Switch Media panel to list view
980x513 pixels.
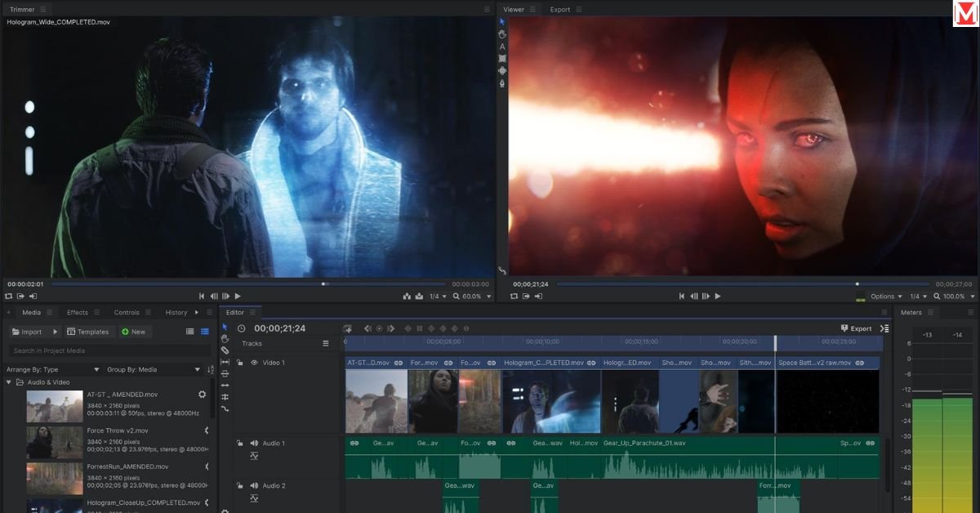pos(189,332)
